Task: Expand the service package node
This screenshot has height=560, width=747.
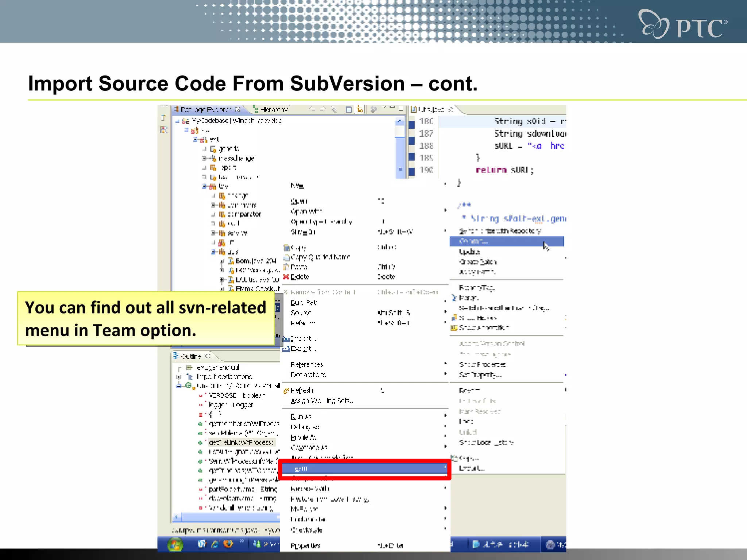Action: 214,233
